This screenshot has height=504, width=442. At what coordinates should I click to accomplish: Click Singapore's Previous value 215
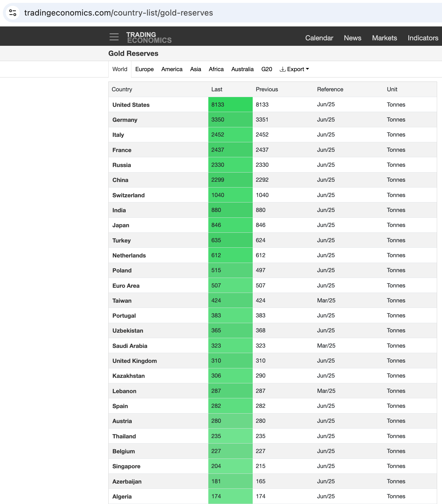260,466
